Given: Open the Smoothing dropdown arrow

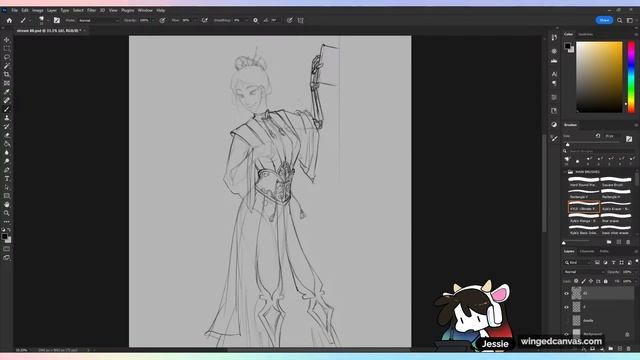Looking at the screenshot, I should click(x=247, y=20).
